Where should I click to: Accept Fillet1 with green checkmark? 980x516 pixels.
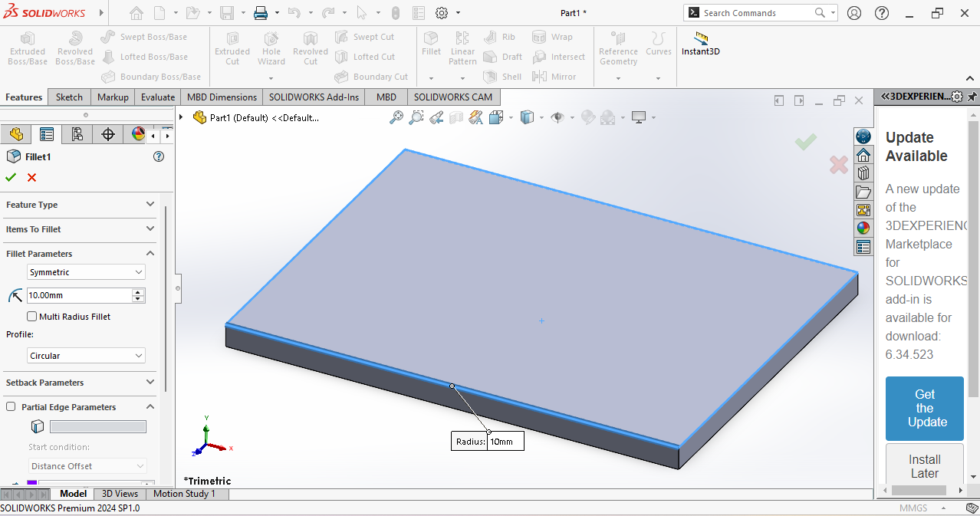click(11, 177)
